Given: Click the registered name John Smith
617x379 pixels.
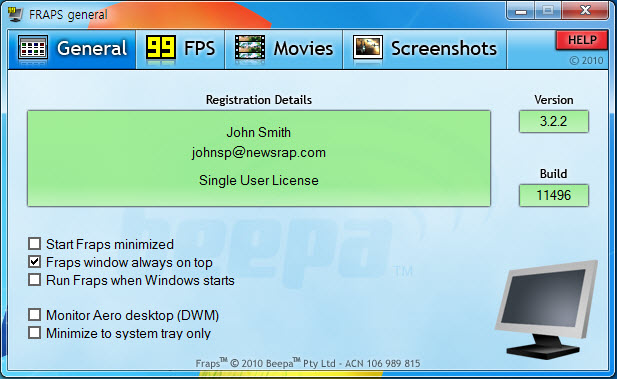Looking at the screenshot, I should 259,132.
